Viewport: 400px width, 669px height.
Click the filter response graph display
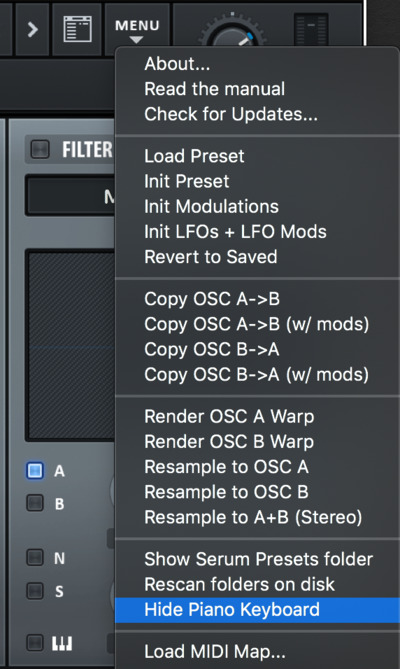point(71,346)
